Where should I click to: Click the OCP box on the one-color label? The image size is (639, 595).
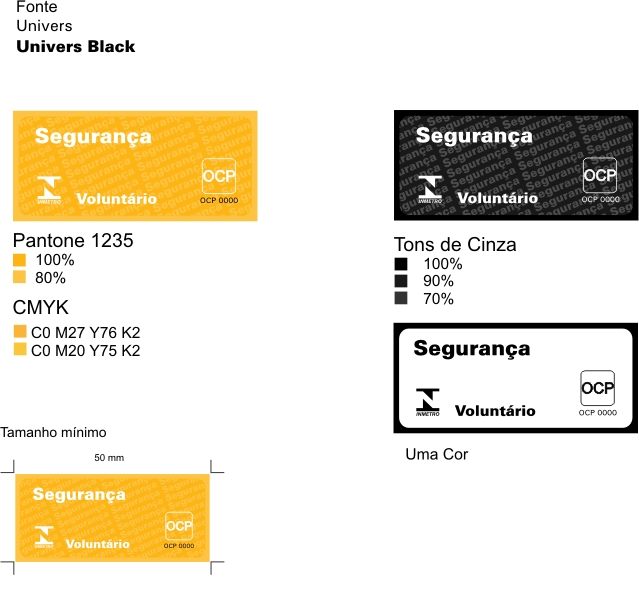point(597,388)
